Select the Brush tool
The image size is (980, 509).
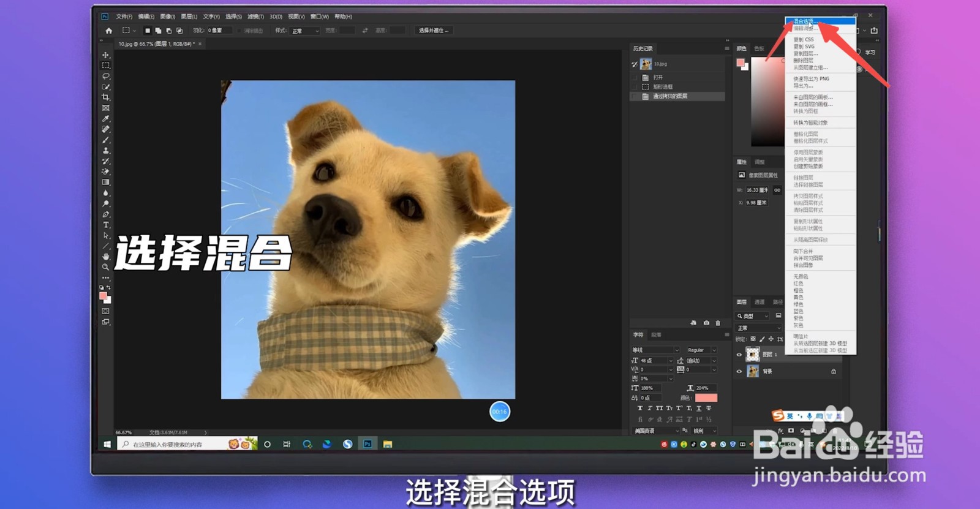click(106, 140)
